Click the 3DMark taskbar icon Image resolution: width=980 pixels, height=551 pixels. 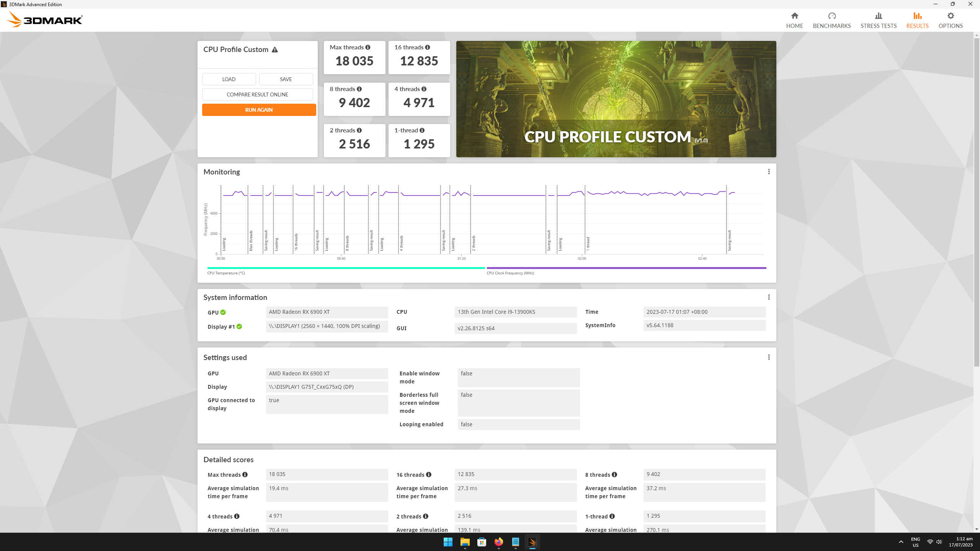click(532, 542)
